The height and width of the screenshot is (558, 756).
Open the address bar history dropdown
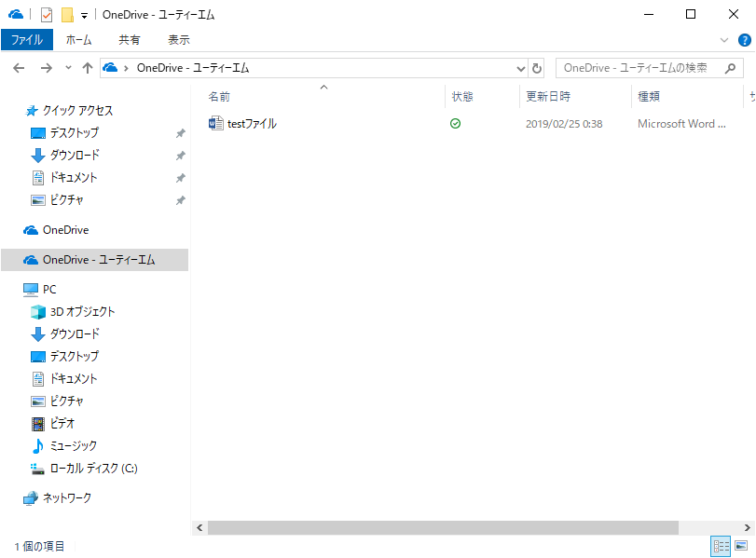coord(521,68)
